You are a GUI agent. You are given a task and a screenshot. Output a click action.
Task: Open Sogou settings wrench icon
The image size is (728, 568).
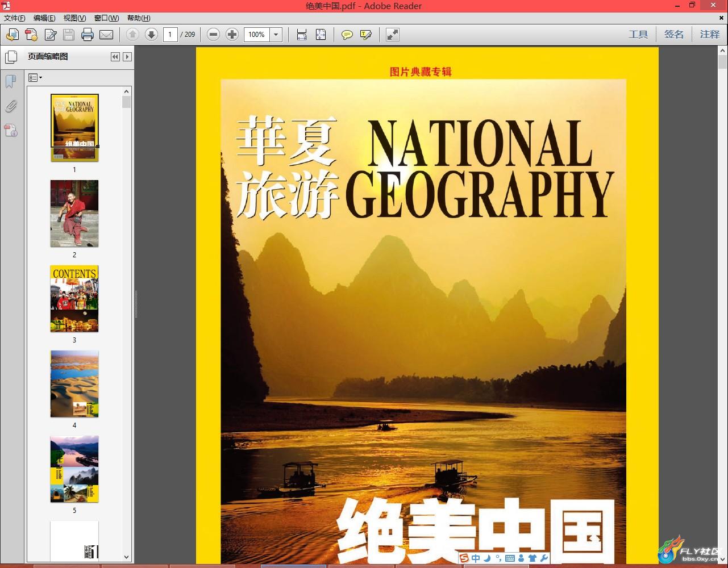click(544, 558)
